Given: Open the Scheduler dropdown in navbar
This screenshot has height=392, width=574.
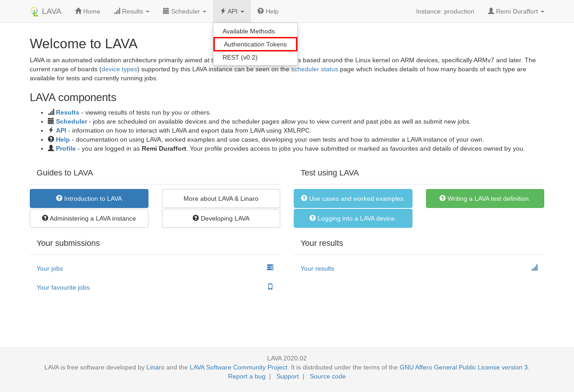Looking at the screenshot, I should [184, 11].
